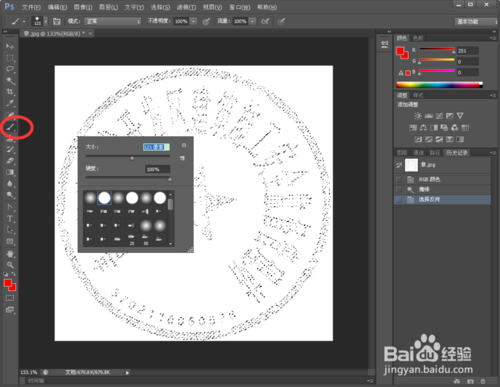
Task: Open the 文件(F) menu
Action: pos(31,7)
